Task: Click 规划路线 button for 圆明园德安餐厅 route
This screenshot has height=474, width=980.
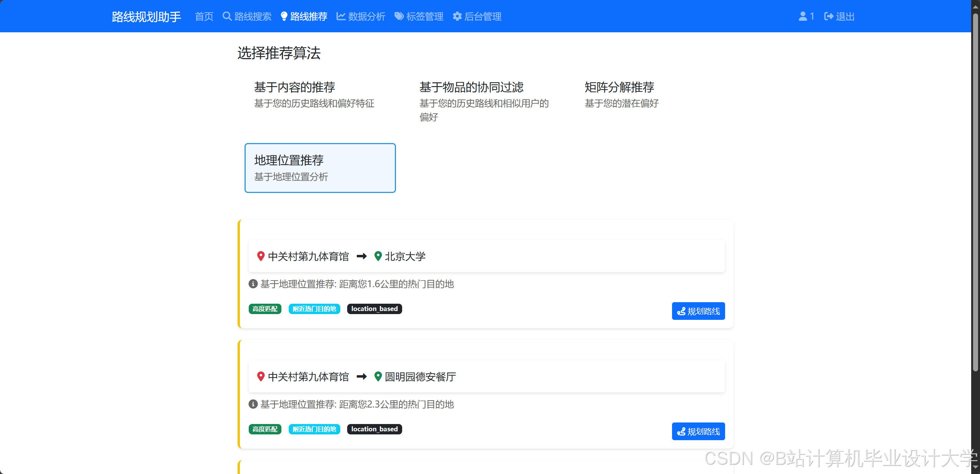Action: (x=698, y=431)
